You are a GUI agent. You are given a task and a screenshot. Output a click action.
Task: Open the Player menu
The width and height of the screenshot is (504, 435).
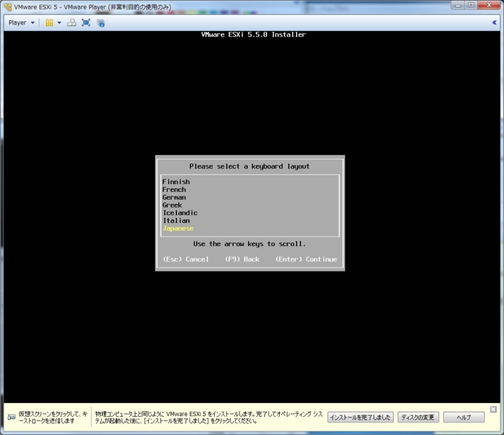pos(21,23)
